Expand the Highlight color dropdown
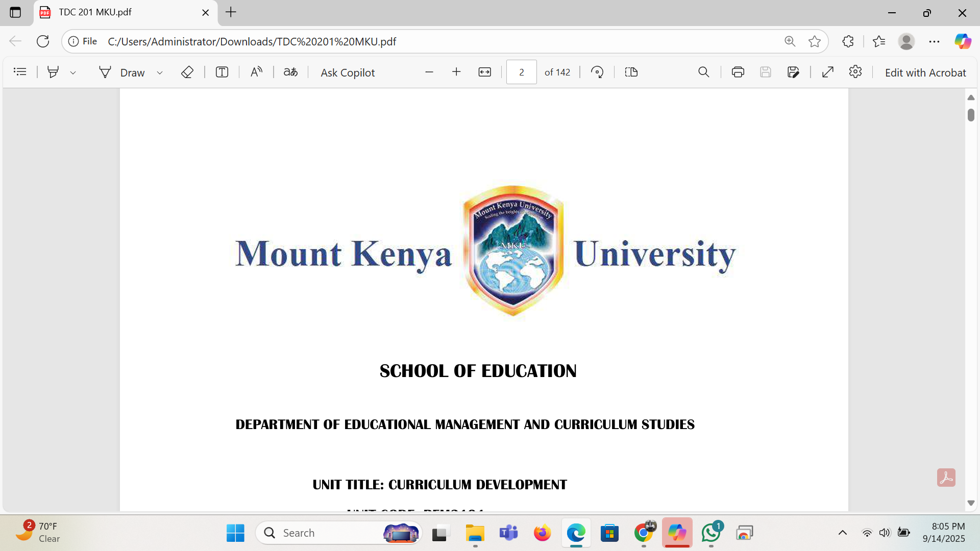Screen dimensions: 980x551 pyautogui.click(x=73, y=72)
